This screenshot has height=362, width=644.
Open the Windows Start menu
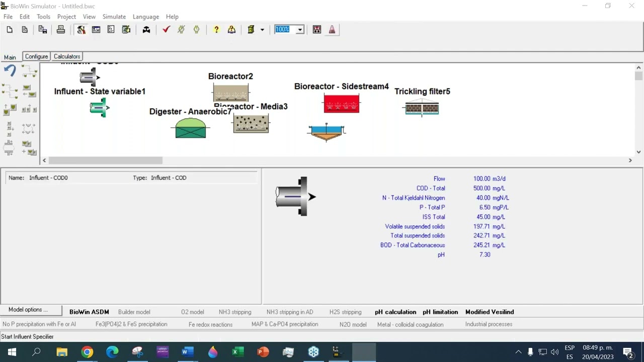pyautogui.click(x=12, y=352)
